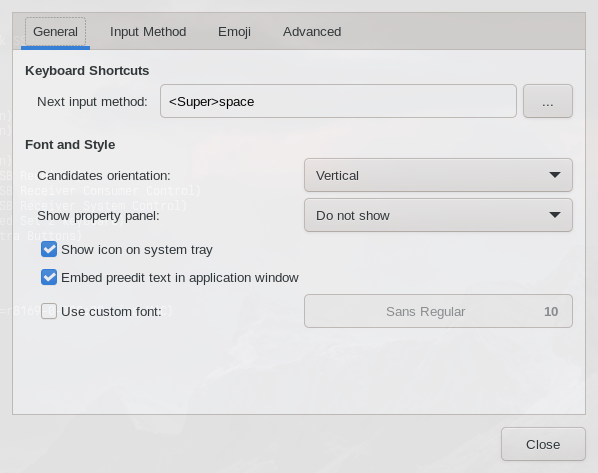Click the font size 10 in the font button
This screenshot has width=598, height=473.
coord(551,312)
